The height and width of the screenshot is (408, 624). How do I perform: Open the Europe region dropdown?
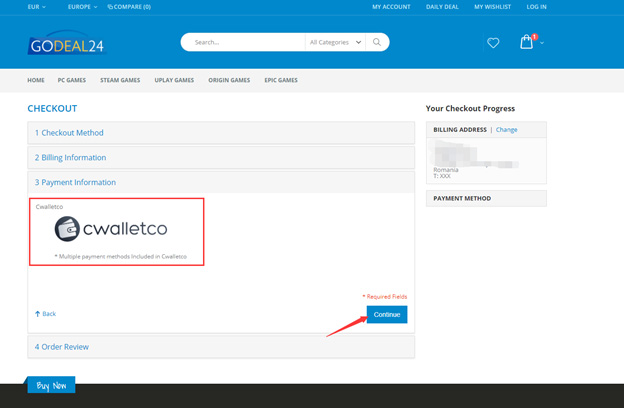point(82,7)
